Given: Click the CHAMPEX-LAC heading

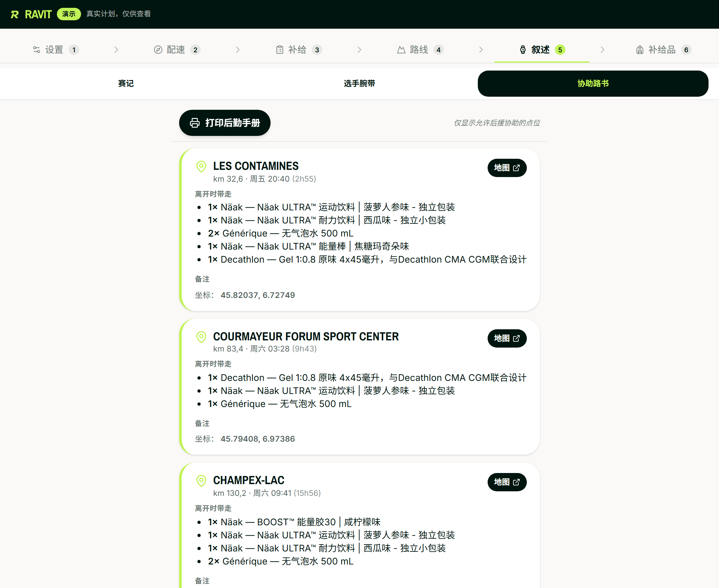Looking at the screenshot, I should [x=249, y=480].
